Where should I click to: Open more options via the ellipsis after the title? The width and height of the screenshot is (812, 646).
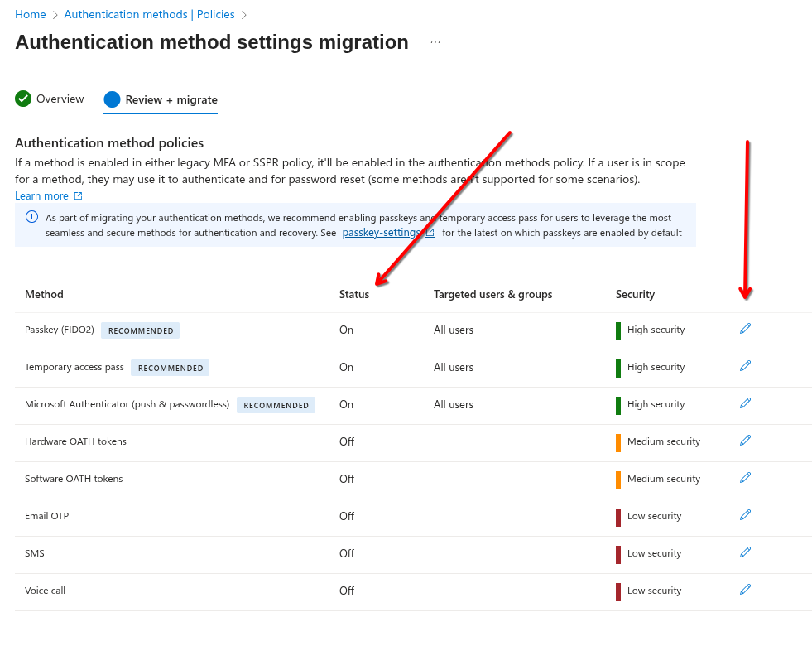pyautogui.click(x=435, y=41)
